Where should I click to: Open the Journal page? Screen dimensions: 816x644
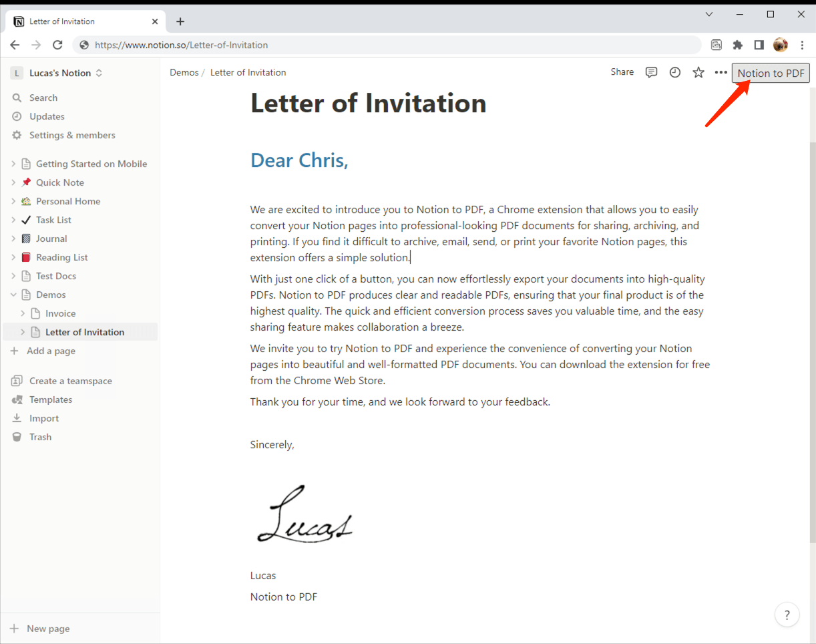point(51,238)
